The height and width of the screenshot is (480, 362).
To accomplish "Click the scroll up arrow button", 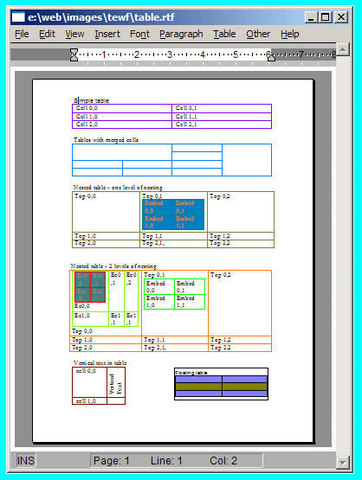I will (x=342, y=49).
